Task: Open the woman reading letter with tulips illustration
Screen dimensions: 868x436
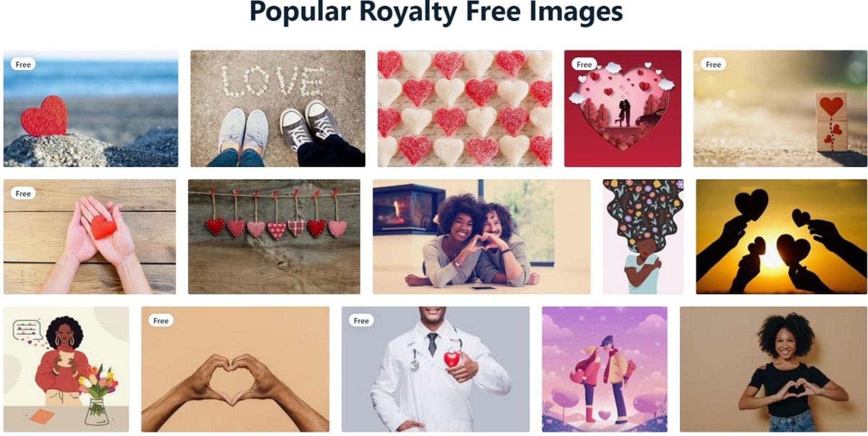Action: click(66, 369)
